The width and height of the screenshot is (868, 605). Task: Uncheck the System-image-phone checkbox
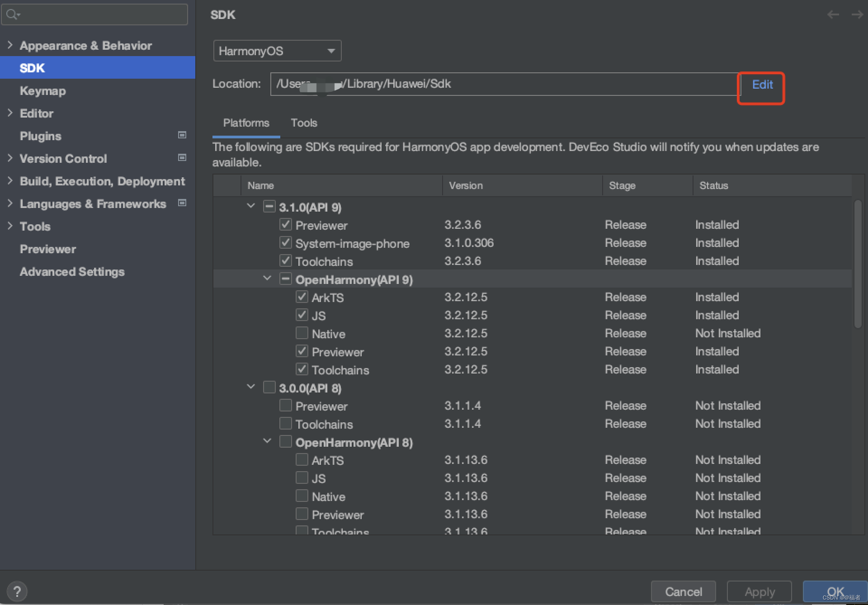pos(285,243)
